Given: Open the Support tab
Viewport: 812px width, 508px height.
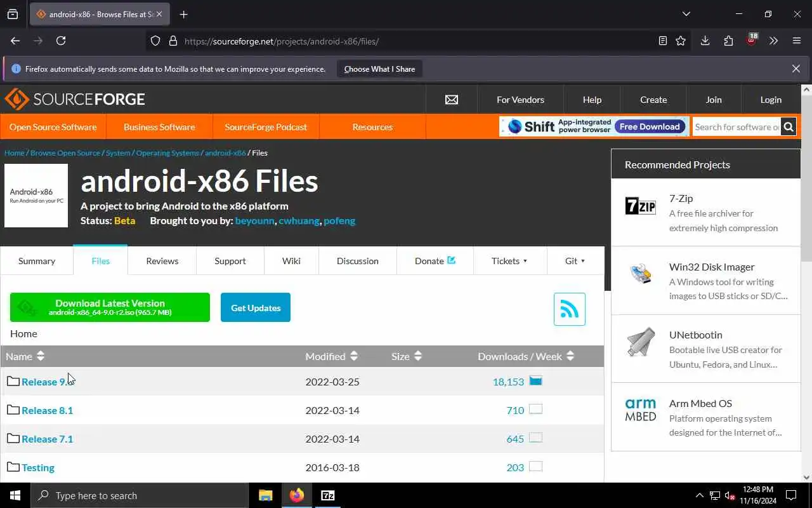Looking at the screenshot, I should click(230, 261).
